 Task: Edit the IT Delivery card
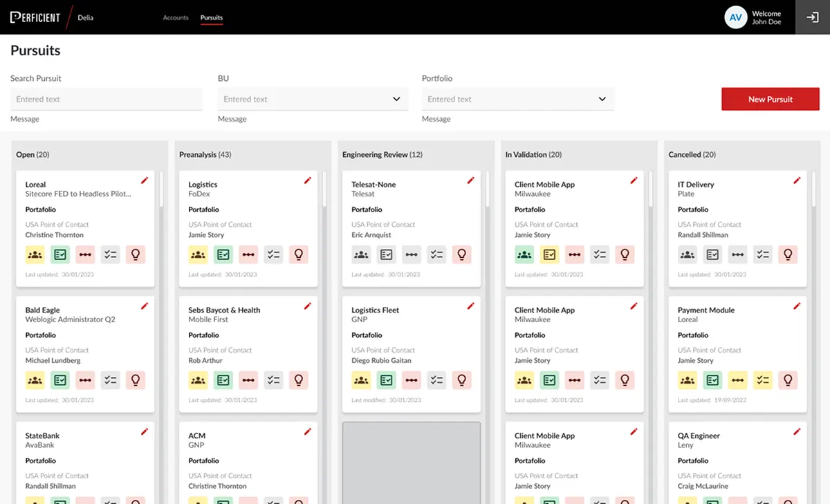coord(797,180)
